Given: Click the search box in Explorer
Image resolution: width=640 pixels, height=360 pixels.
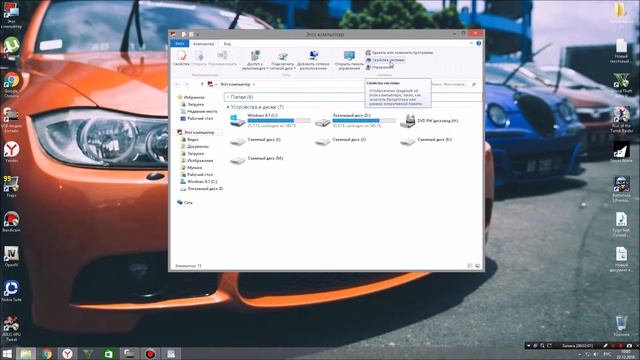Looking at the screenshot, I should click(455, 84).
